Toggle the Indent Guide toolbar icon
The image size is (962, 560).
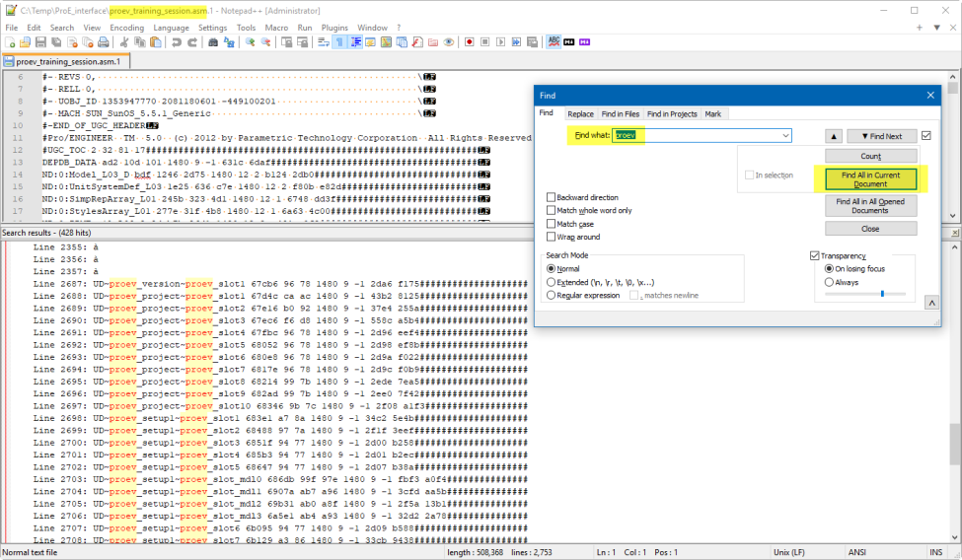[x=355, y=42]
